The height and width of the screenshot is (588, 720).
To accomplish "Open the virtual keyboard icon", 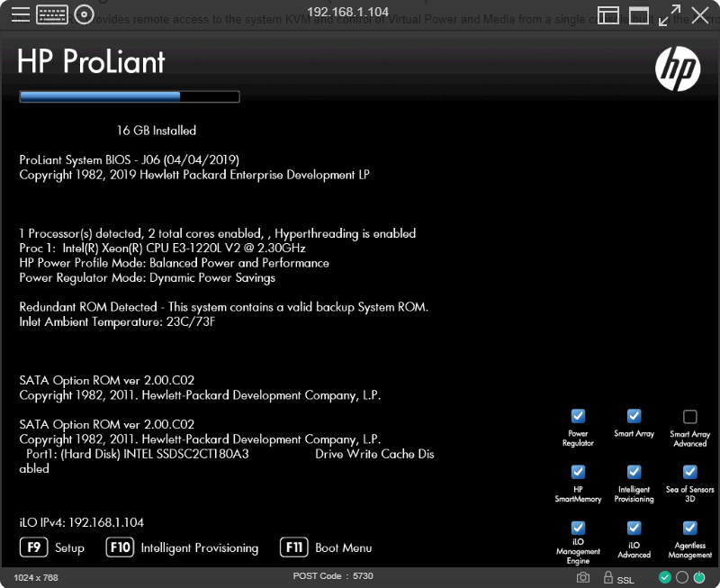I will tap(52, 14).
